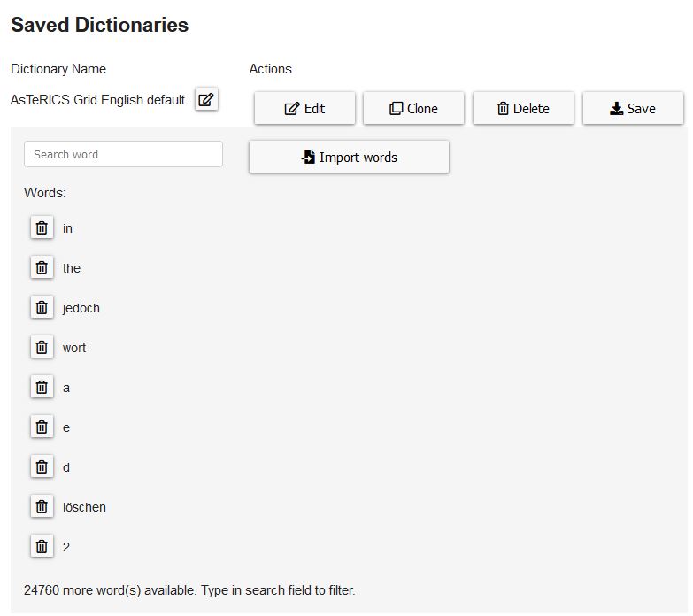This screenshot has height=616, width=693.
Task: Remove the word '2' via trash icon
Action: pyautogui.click(x=42, y=547)
